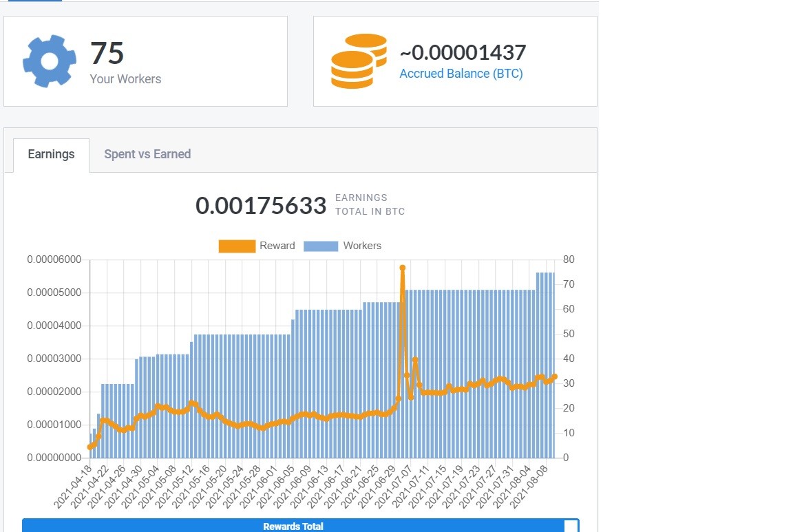
Task: Click the white remainder at the Rewards Total bar's end
Action: pos(571,526)
